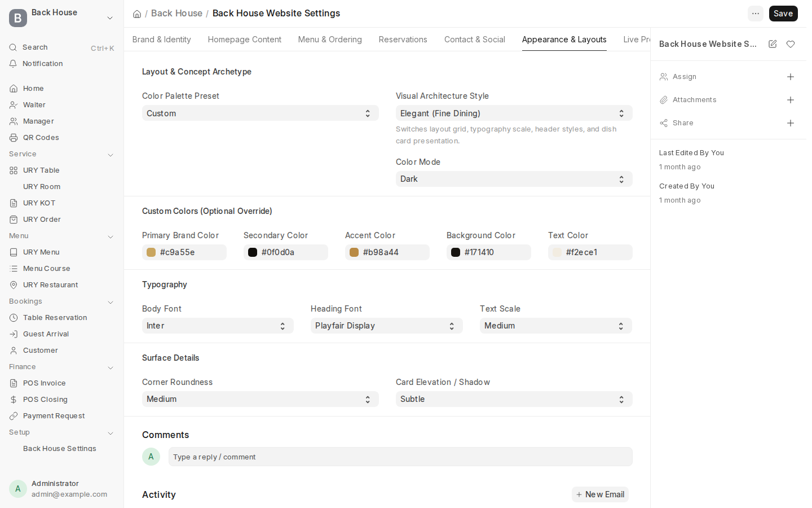Click the Menu Course list icon
Image resolution: width=812 pixels, height=508 pixels.
point(14,269)
